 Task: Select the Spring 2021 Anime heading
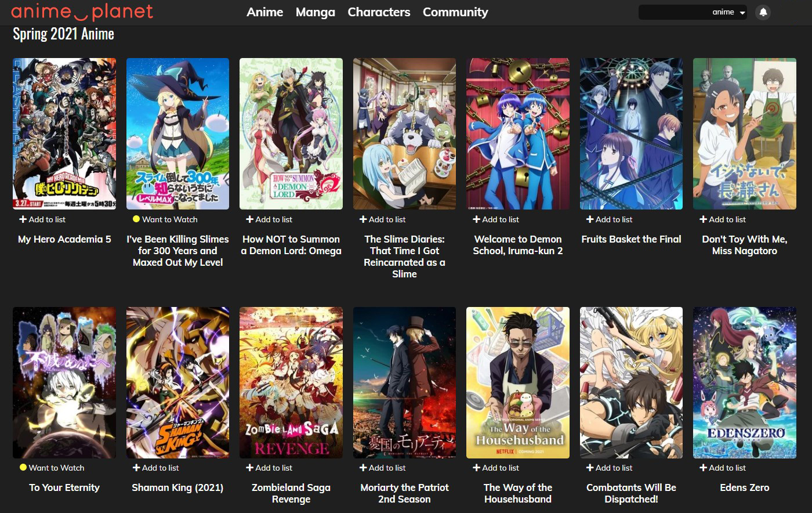coord(63,34)
